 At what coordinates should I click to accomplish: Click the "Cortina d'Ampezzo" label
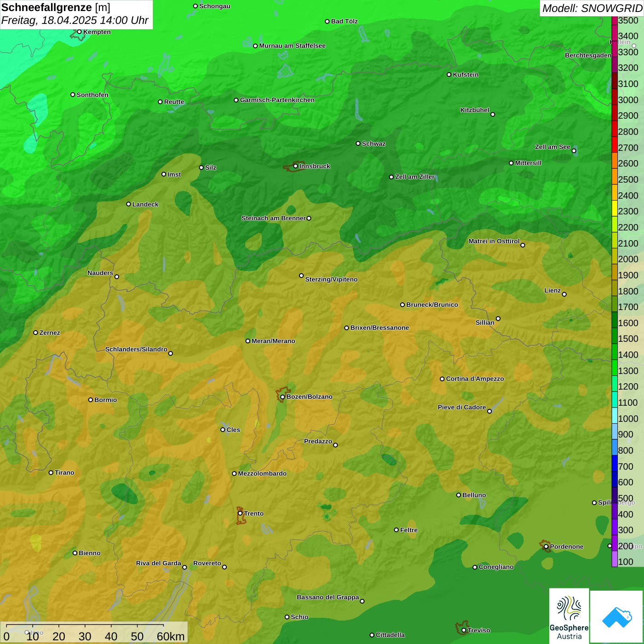(x=475, y=379)
